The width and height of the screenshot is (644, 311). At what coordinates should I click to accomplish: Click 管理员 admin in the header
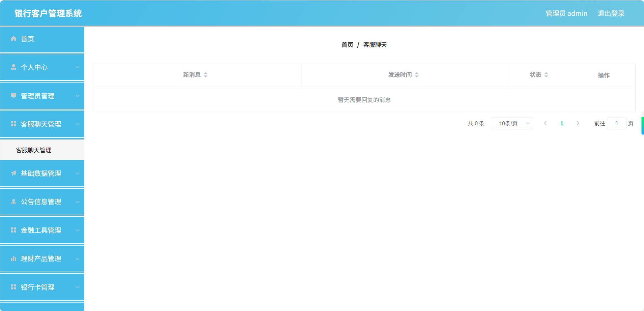566,13
